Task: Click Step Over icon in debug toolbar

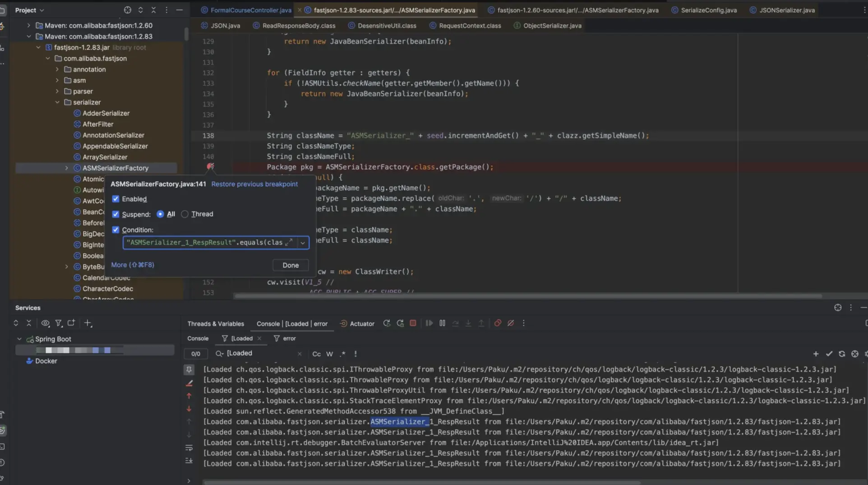Action: click(455, 323)
